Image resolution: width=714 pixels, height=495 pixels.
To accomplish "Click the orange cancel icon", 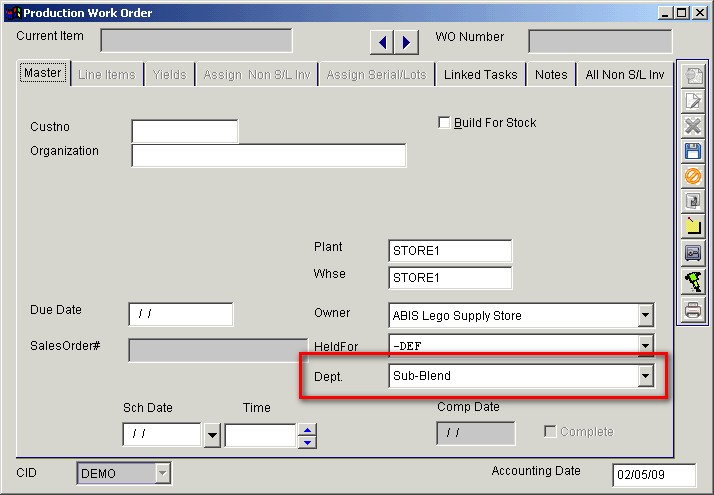I will 692,177.
